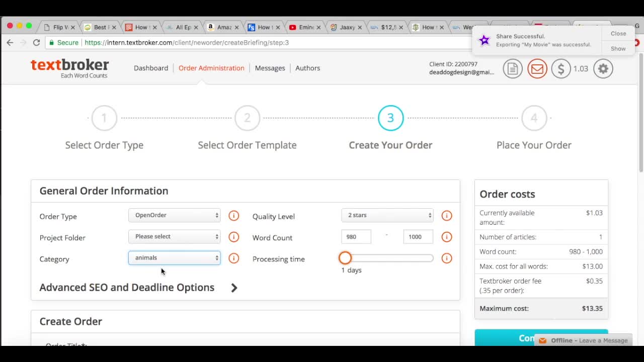
Task: Click the 1.03 balance amount
Action: click(x=581, y=68)
